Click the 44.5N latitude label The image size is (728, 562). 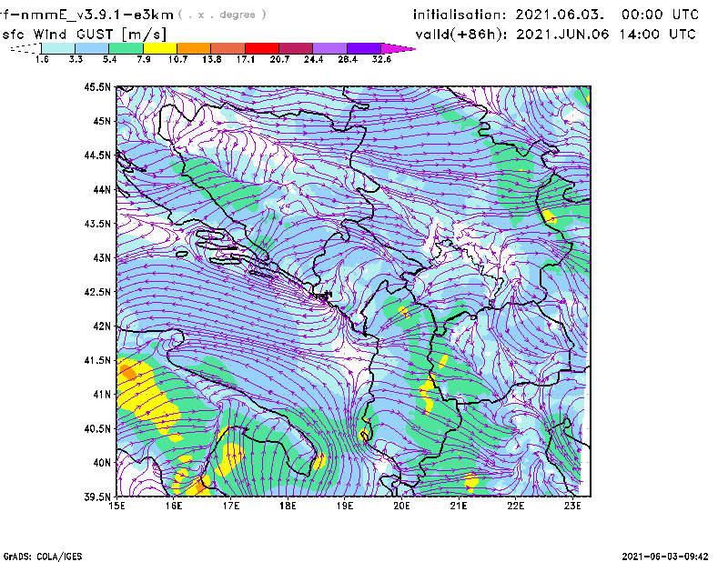click(x=97, y=156)
